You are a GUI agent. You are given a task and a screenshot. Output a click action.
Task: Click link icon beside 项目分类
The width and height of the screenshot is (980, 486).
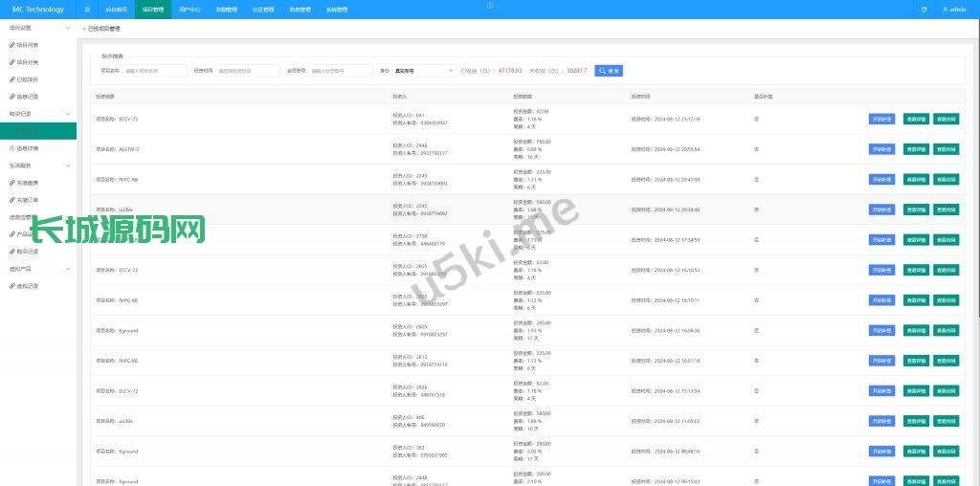click(12, 62)
